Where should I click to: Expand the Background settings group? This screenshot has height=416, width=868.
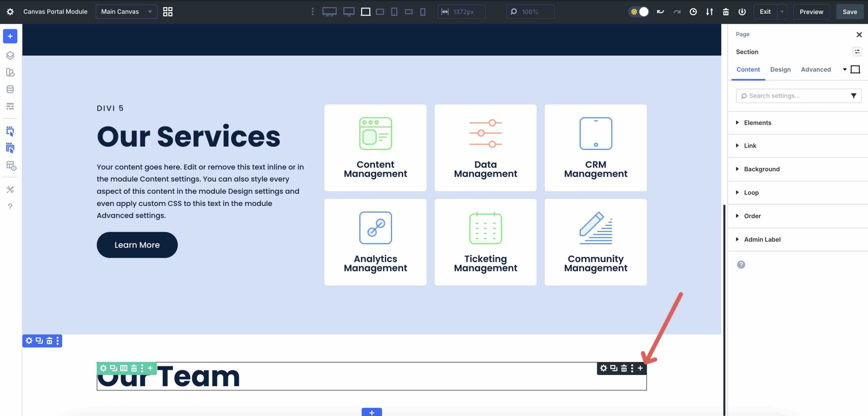click(761, 169)
